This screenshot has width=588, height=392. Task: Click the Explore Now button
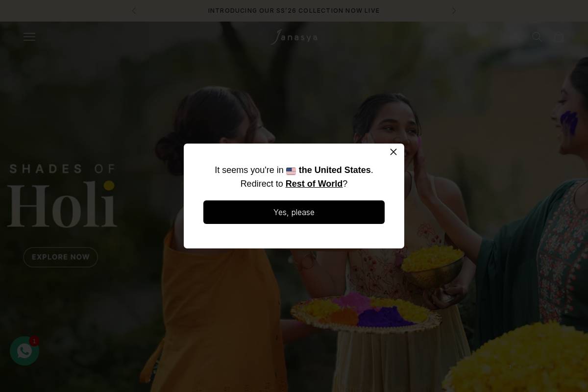[61, 257]
